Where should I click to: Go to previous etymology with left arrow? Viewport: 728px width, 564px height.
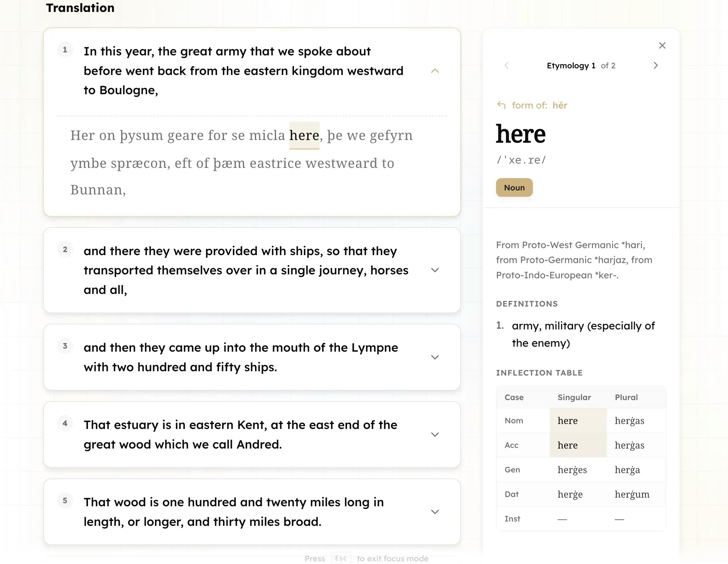point(507,65)
